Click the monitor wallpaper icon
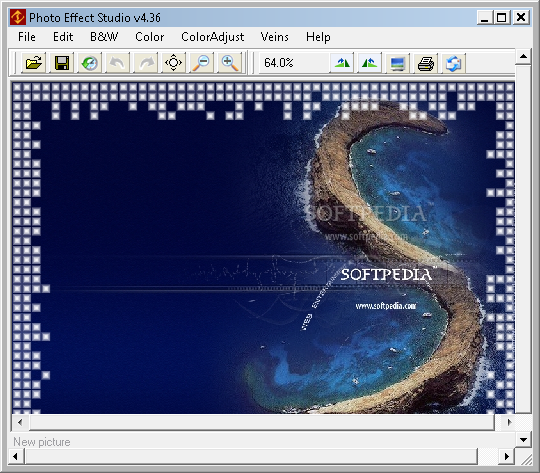Screen dimensions: 540x473 (398, 63)
